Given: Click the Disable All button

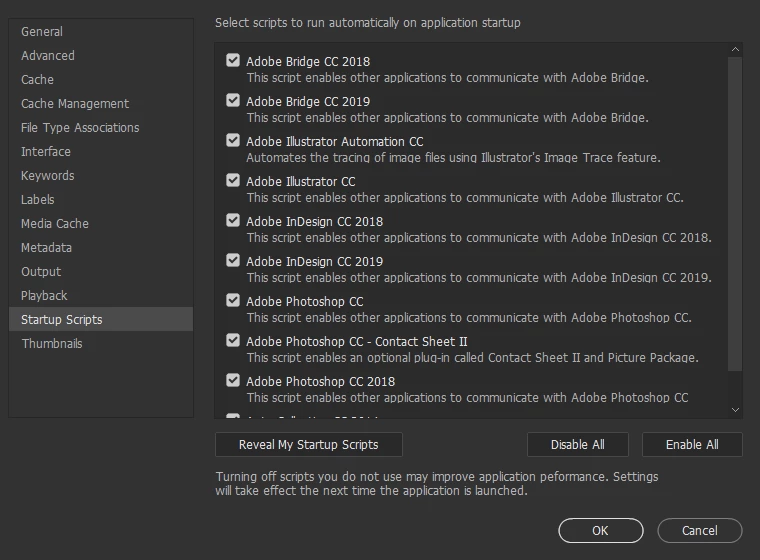Looking at the screenshot, I should pos(578,445).
